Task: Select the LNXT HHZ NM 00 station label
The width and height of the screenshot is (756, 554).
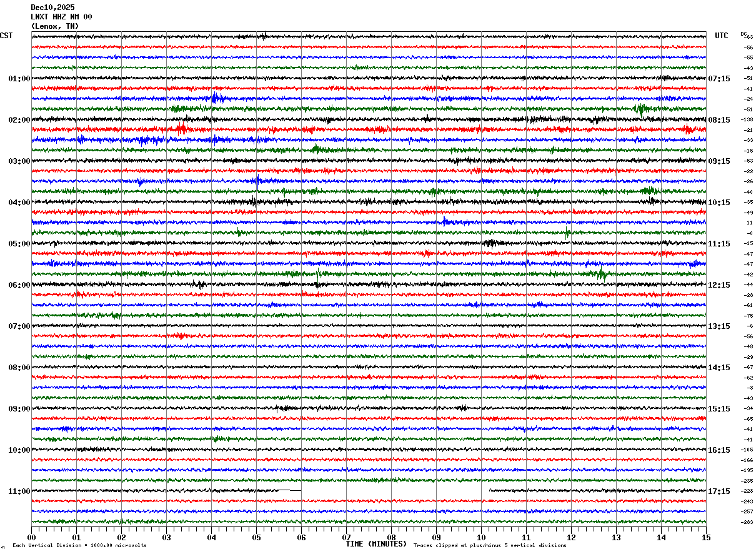Action: (x=61, y=17)
